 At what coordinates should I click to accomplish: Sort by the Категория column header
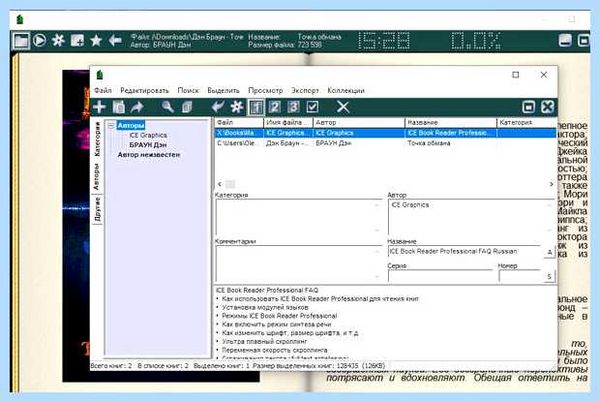pyautogui.click(x=527, y=122)
